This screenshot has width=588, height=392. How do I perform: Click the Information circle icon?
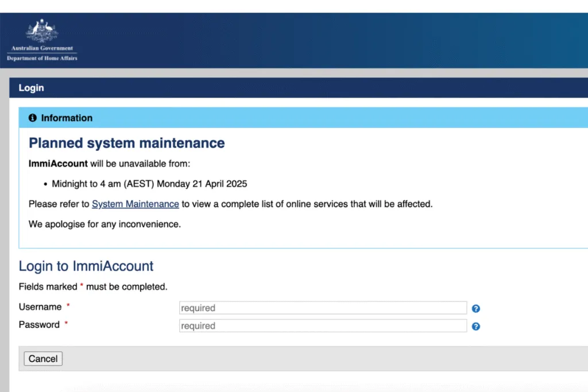pyautogui.click(x=33, y=118)
